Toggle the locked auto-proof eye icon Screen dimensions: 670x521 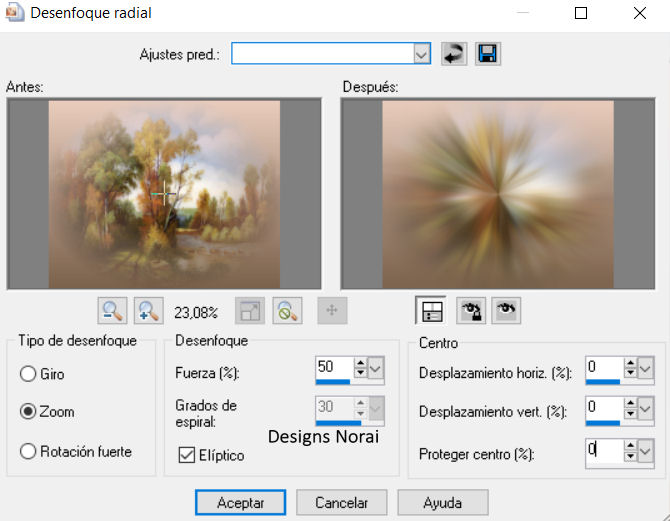pos(471,311)
